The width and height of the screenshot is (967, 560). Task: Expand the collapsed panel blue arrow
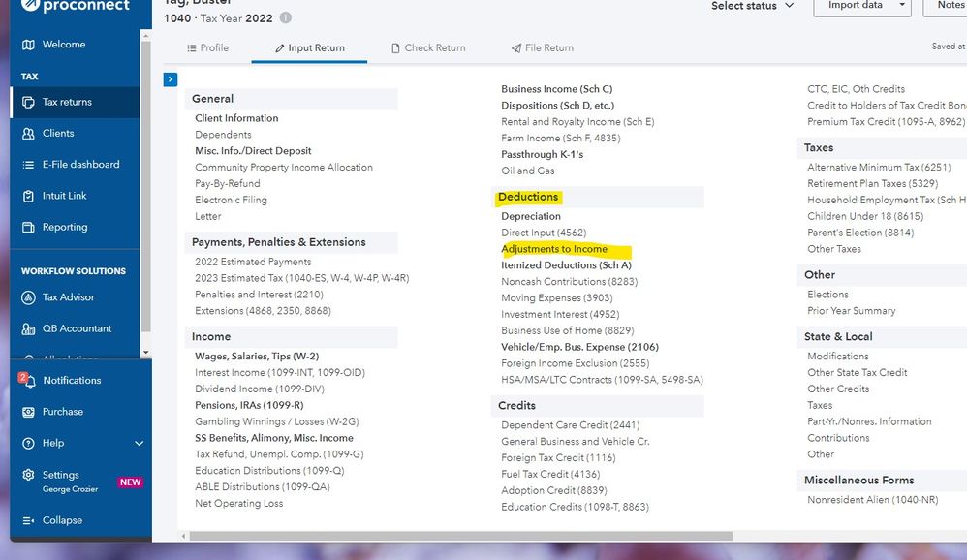(x=171, y=79)
